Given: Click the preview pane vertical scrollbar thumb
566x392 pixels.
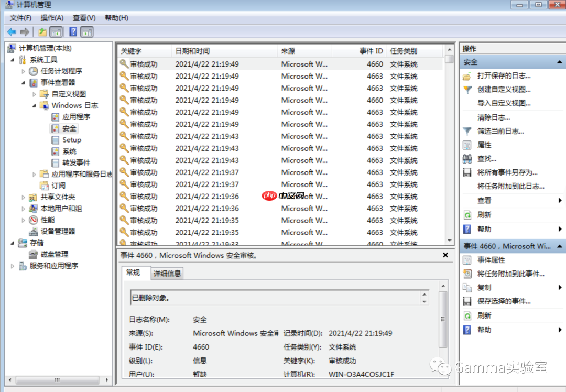Looking at the screenshot, I should pyautogui.click(x=443, y=319).
